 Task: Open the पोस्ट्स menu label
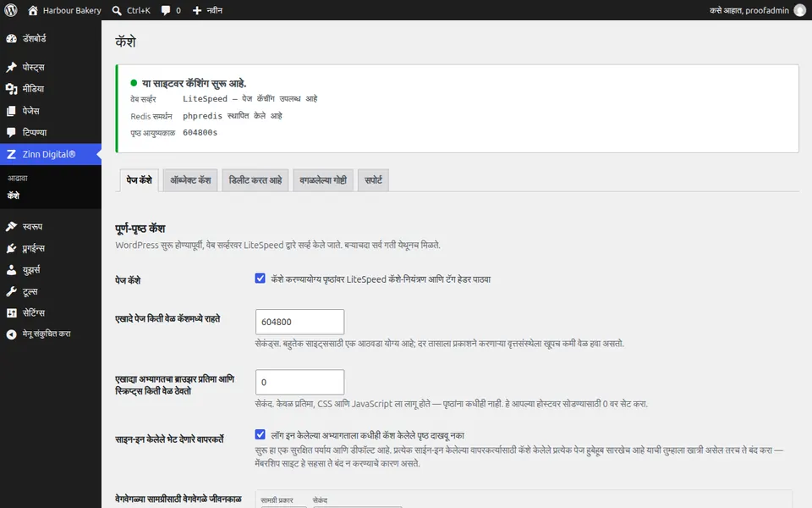34,68
